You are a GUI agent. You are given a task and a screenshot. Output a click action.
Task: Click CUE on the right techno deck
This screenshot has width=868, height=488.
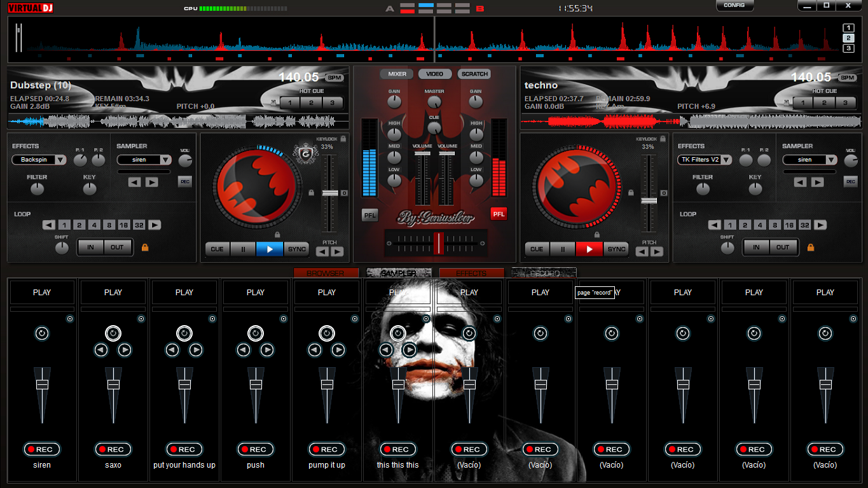coord(537,249)
